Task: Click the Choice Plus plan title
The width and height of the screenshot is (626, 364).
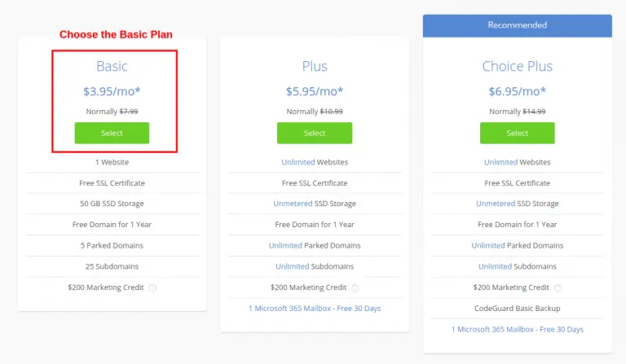Action: point(518,66)
